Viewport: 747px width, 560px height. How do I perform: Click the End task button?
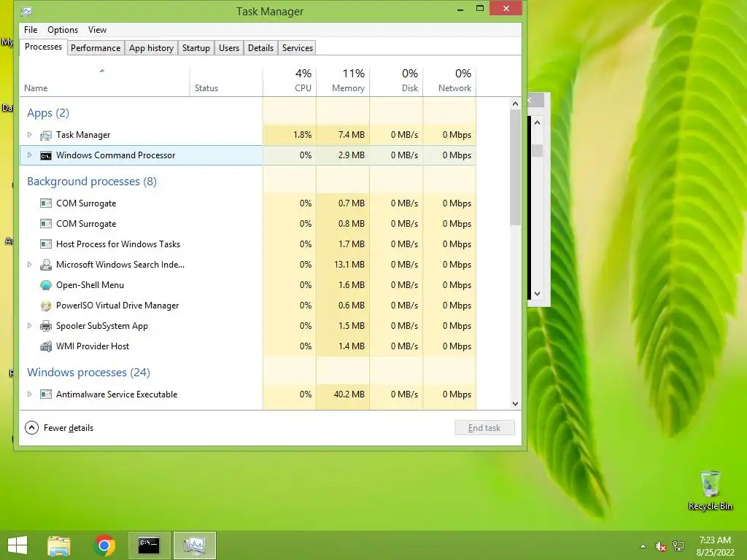click(x=484, y=427)
